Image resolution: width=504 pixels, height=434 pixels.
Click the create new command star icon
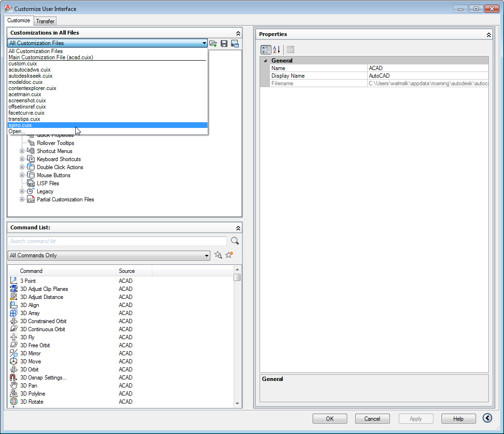coord(229,255)
